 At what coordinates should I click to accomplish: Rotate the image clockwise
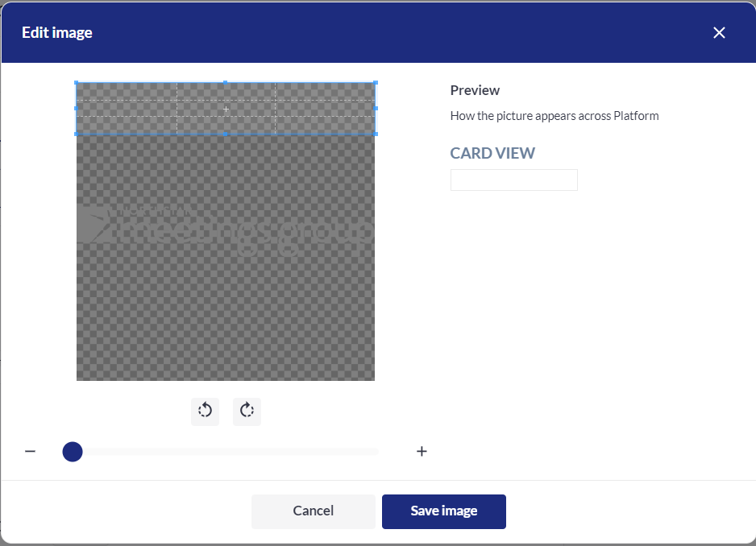click(247, 411)
